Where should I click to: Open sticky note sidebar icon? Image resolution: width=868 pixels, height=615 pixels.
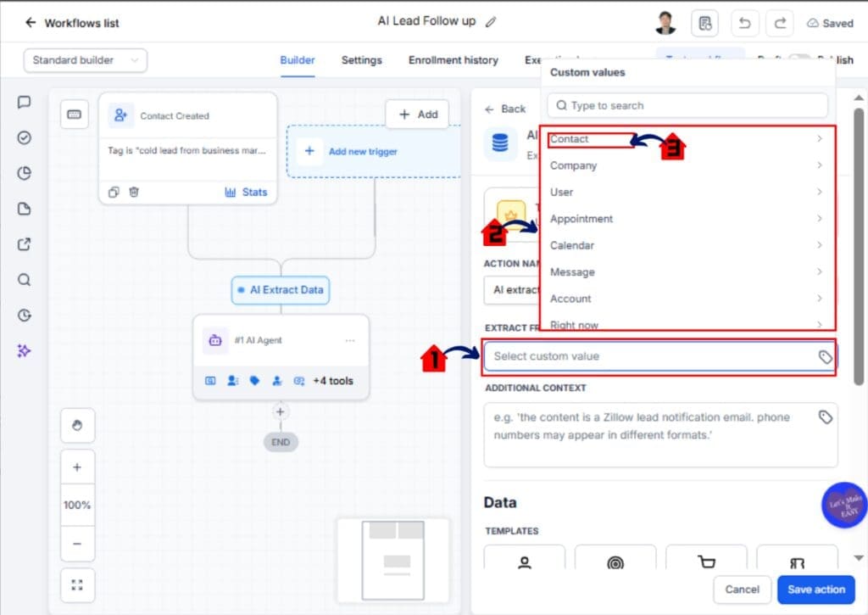click(24, 209)
